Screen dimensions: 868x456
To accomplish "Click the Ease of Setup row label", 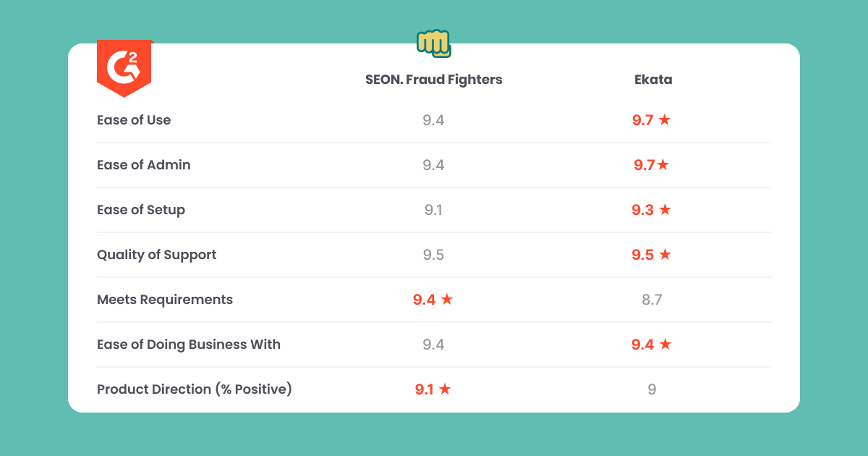I will [x=141, y=210].
